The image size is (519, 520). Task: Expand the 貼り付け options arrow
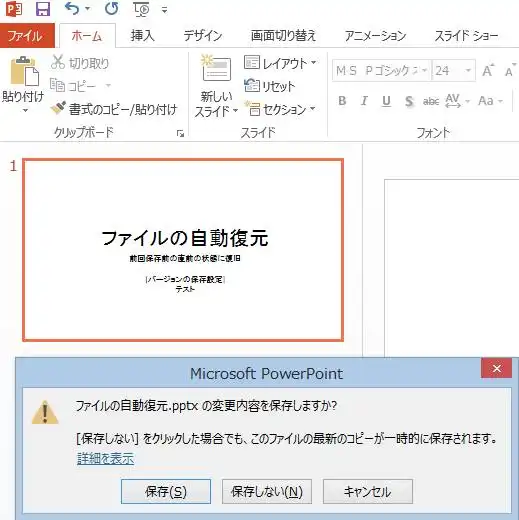tap(25, 111)
